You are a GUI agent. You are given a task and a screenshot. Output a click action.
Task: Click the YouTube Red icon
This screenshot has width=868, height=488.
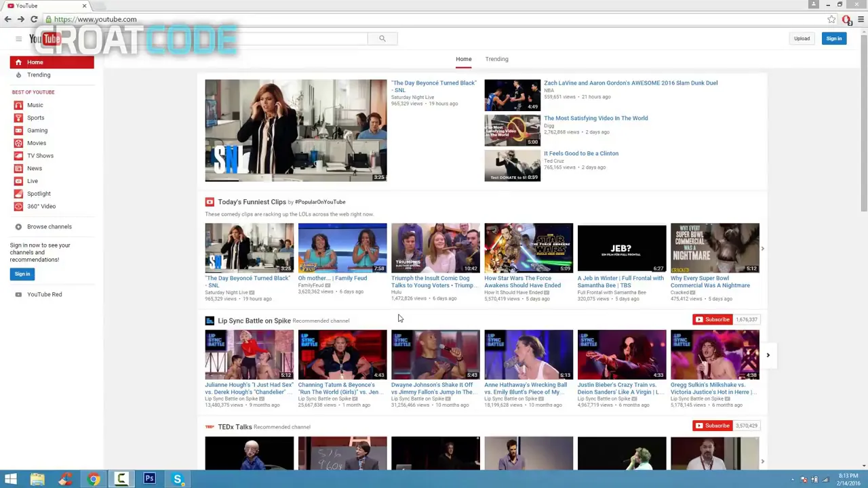coord(18,295)
